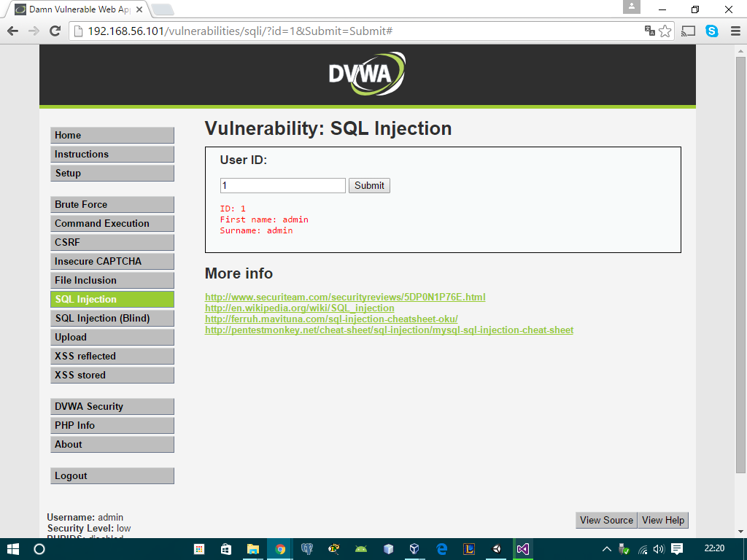The height and width of the screenshot is (560, 747).
Task: Open the volume control in the system tray
Action: (x=659, y=548)
